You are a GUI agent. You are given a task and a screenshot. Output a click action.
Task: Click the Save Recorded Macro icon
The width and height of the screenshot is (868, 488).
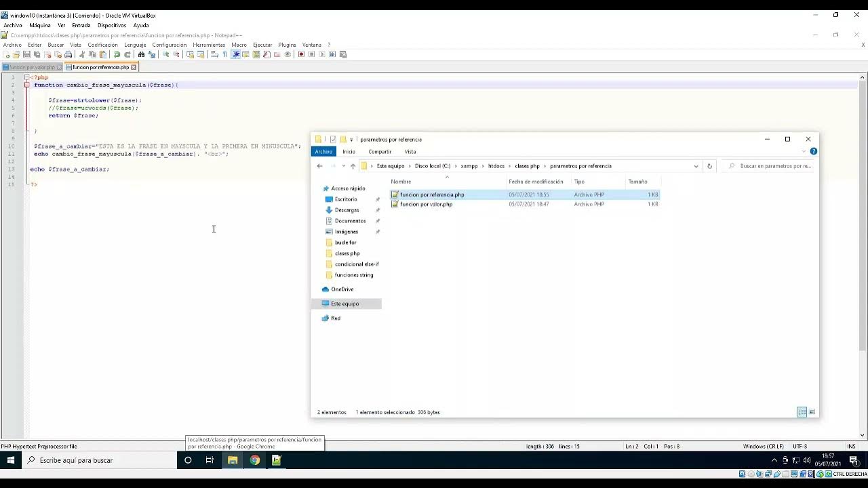point(343,54)
